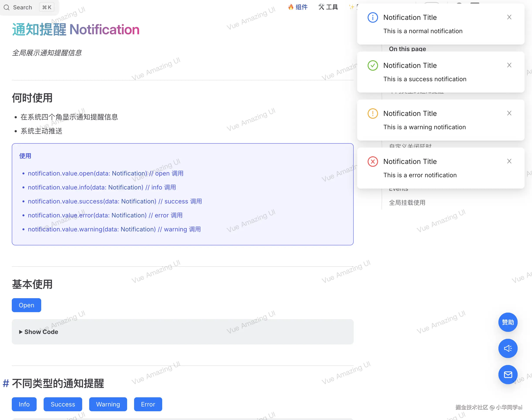The height and width of the screenshot is (420, 532).
Task: Dismiss the error notification
Action: [509, 161]
